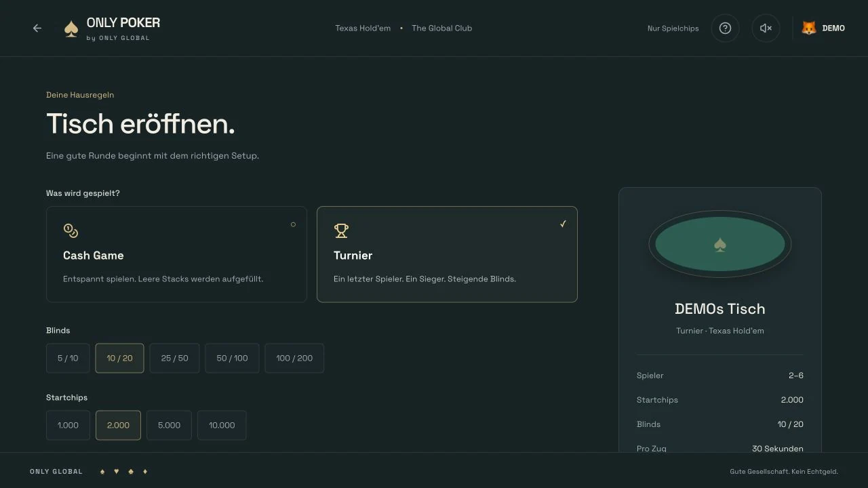Select 1.000 start chips
The image size is (868, 488).
(x=68, y=425)
